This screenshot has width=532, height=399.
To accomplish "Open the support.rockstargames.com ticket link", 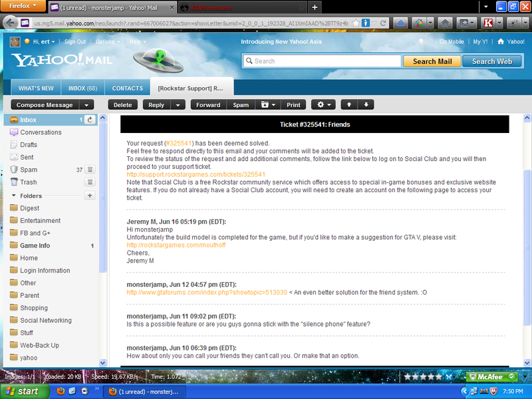I will pos(196,174).
